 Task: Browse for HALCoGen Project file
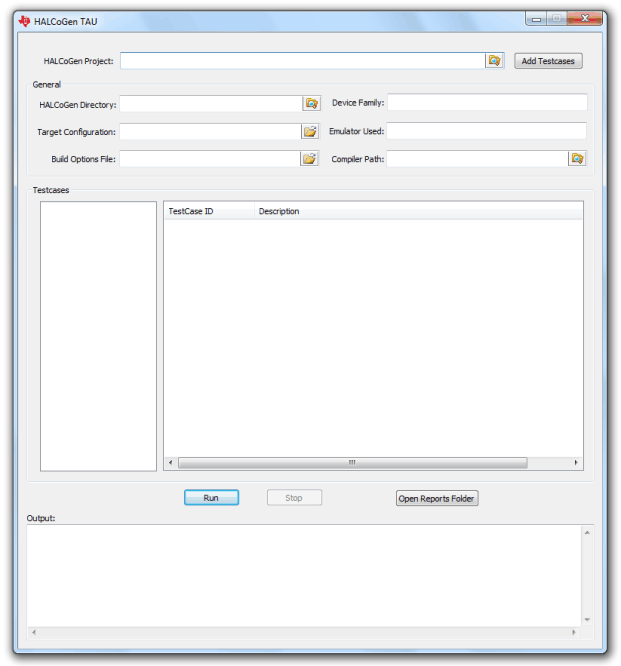494,61
